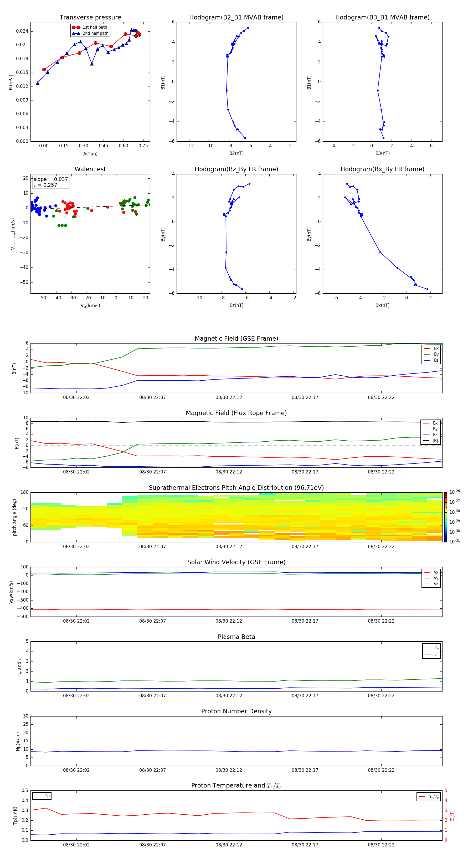Click 'Suprathermal Electrons Pitch Angle Distribution' title

(236, 488)
